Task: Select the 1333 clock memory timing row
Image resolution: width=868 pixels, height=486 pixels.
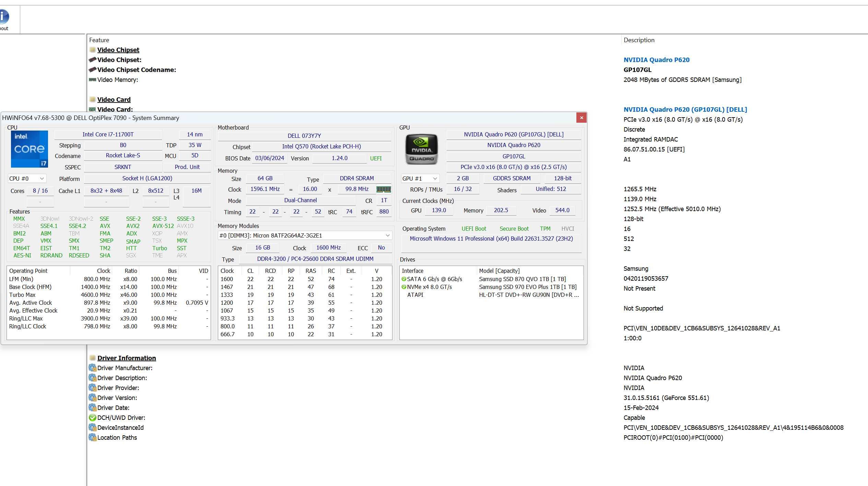Action: point(305,295)
